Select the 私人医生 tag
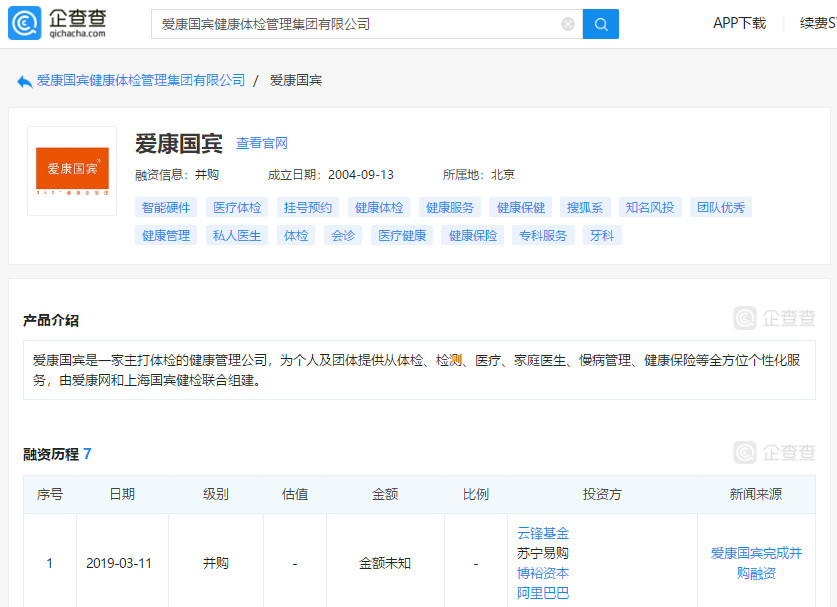Image resolution: width=837 pixels, height=607 pixels. click(x=237, y=235)
